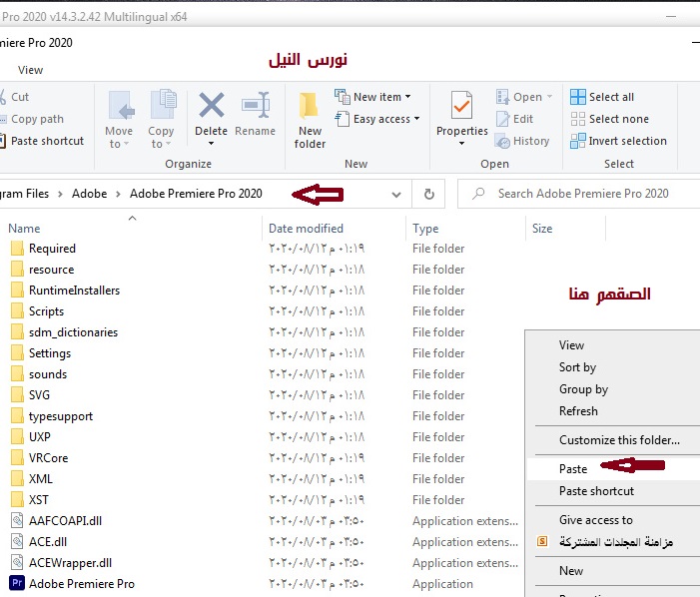Image resolution: width=700 pixels, height=597 pixels.
Task: Click the Required folder icon
Action: 17,248
